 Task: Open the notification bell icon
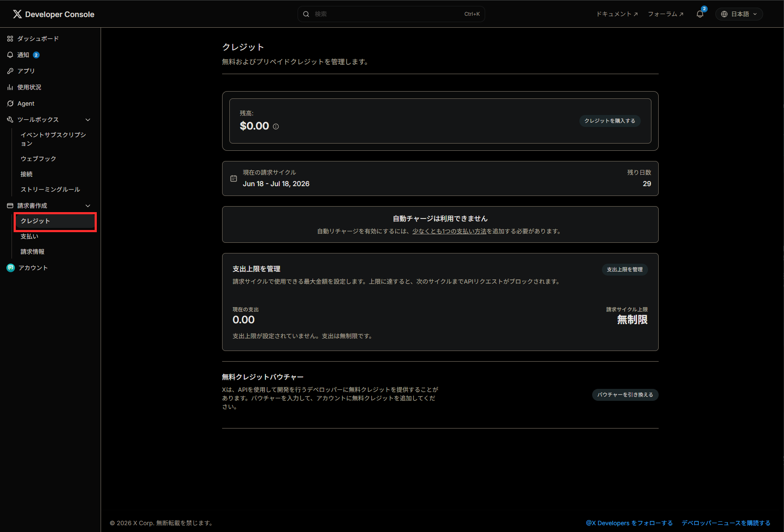(x=700, y=14)
